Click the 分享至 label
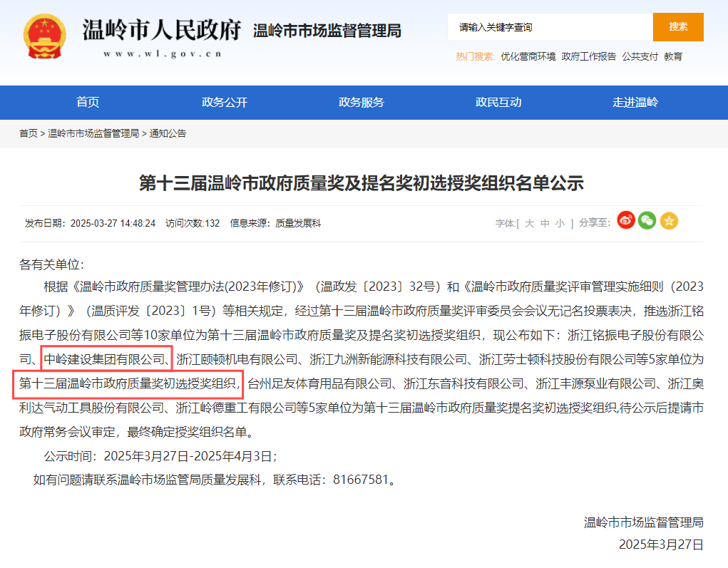This screenshot has height=568, width=728. (594, 223)
